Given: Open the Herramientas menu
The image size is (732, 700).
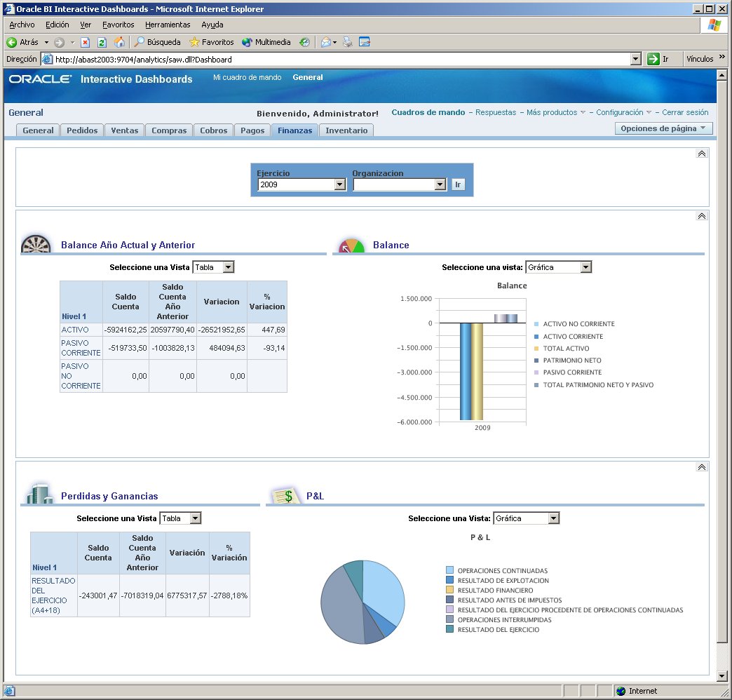Looking at the screenshot, I should [x=168, y=25].
